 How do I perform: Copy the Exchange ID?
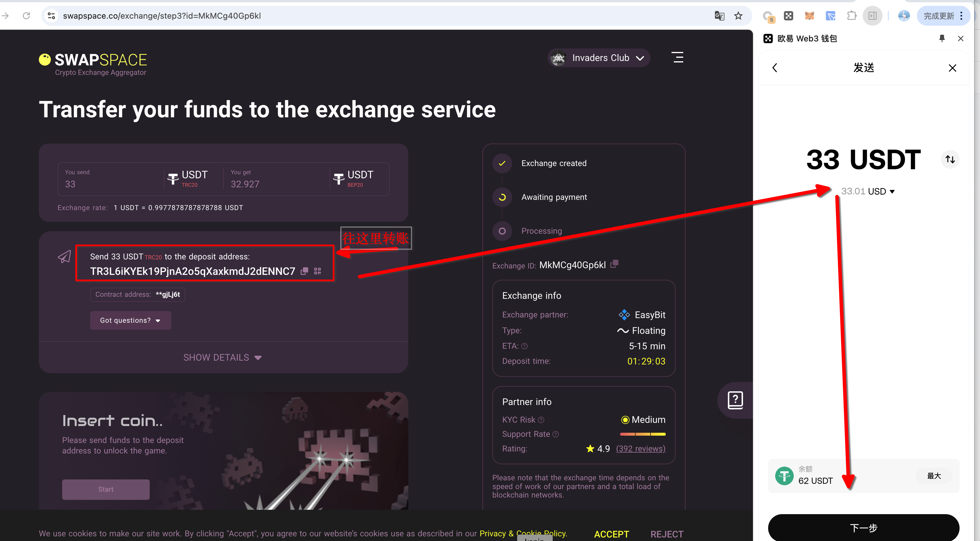[x=614, y=264]
